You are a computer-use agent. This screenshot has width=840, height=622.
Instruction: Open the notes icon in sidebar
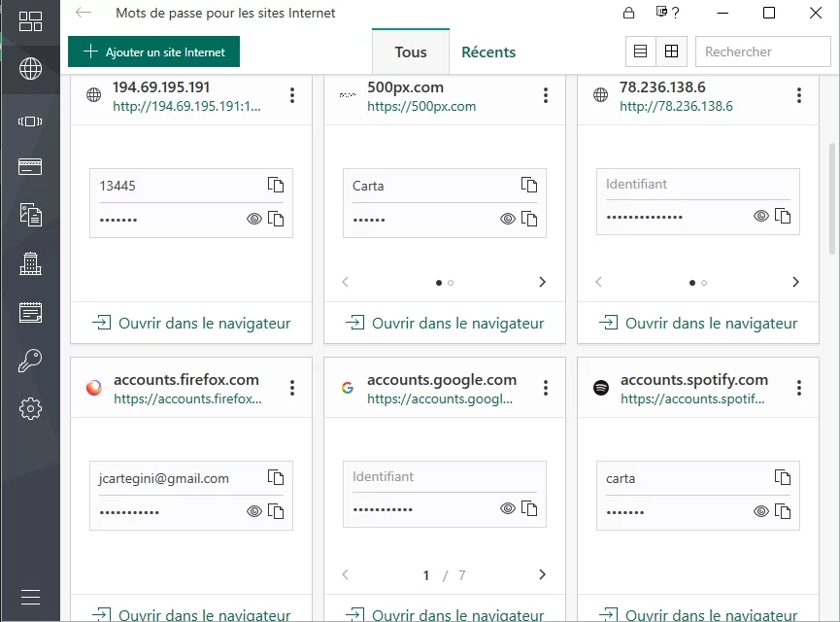click(x=30, y=312)
